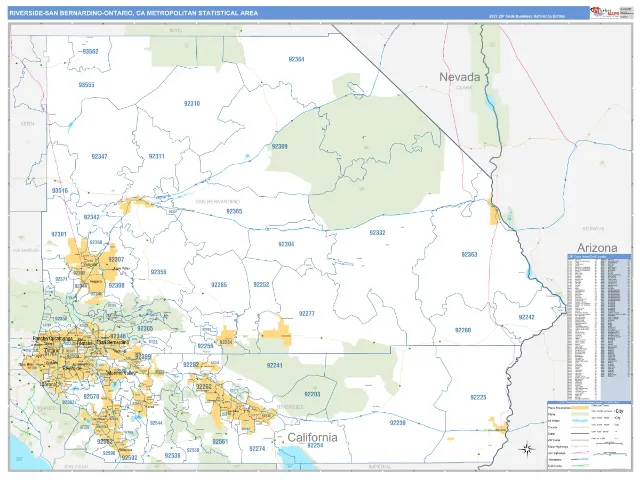Image resolution: width=640 pixels, height=480 pixels.
Task: Click ZIP code label 92347
Action: 99,156
